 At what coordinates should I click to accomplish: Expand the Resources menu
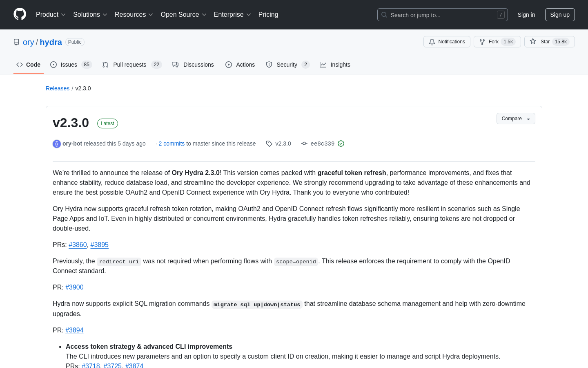pyautogui.click(x=134, y=15)
